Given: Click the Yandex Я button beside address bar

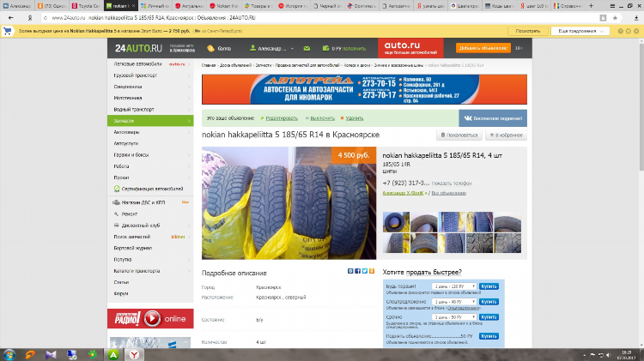Looking at the screenshot, I should pyautogui.click(x=29, y=18).
